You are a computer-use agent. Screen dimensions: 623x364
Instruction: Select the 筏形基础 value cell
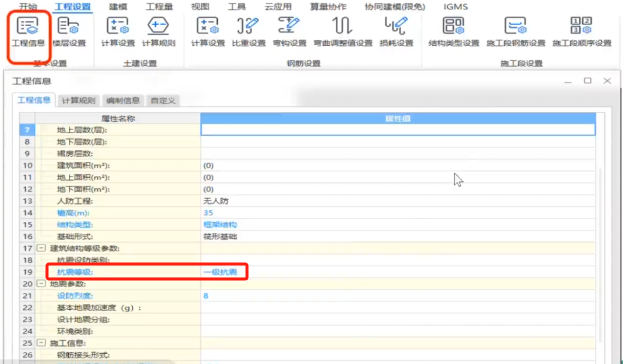[x=398, y=236]
